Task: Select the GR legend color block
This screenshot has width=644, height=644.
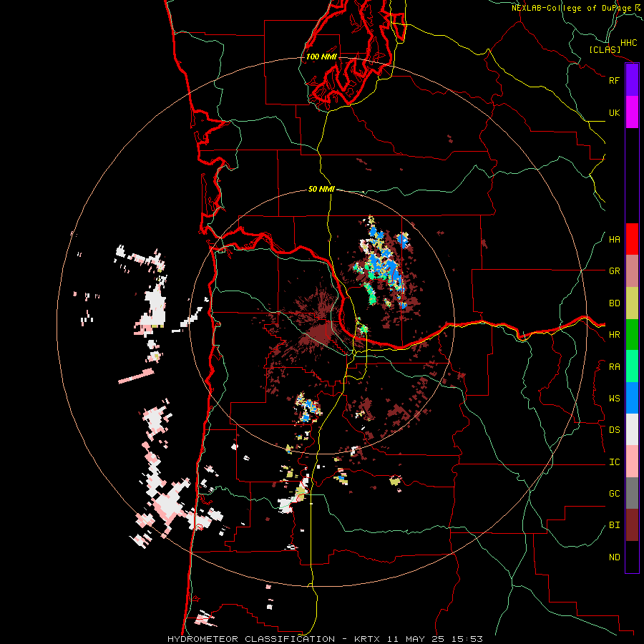Action: (x=632, y=270)
